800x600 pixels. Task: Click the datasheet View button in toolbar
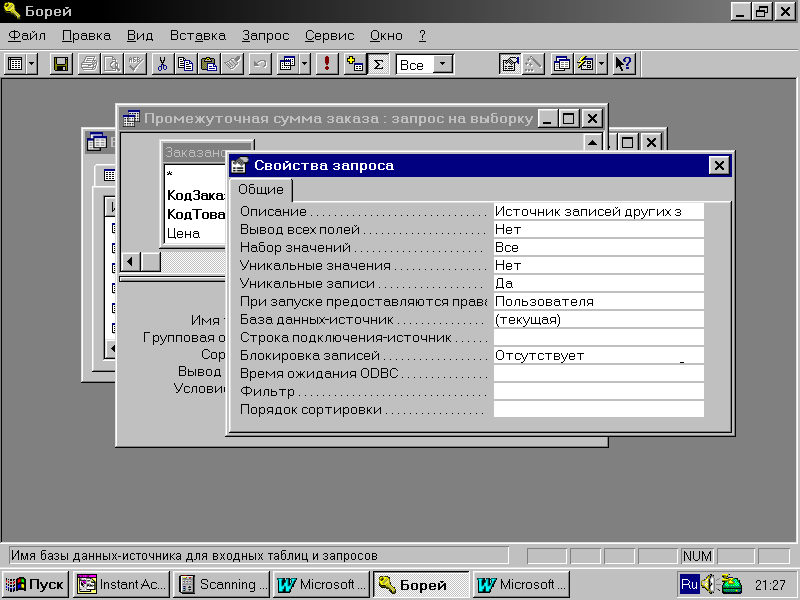point(15,64)
